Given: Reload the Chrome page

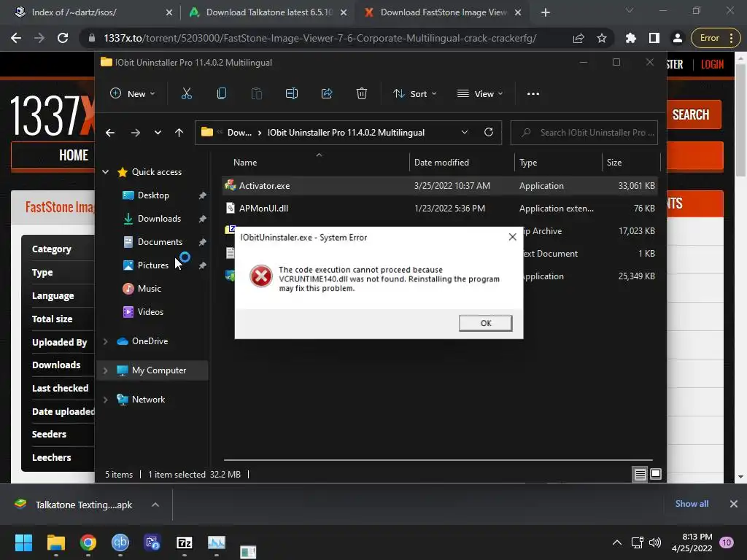Looking at the screenshot, I should (x=63, y=38).
